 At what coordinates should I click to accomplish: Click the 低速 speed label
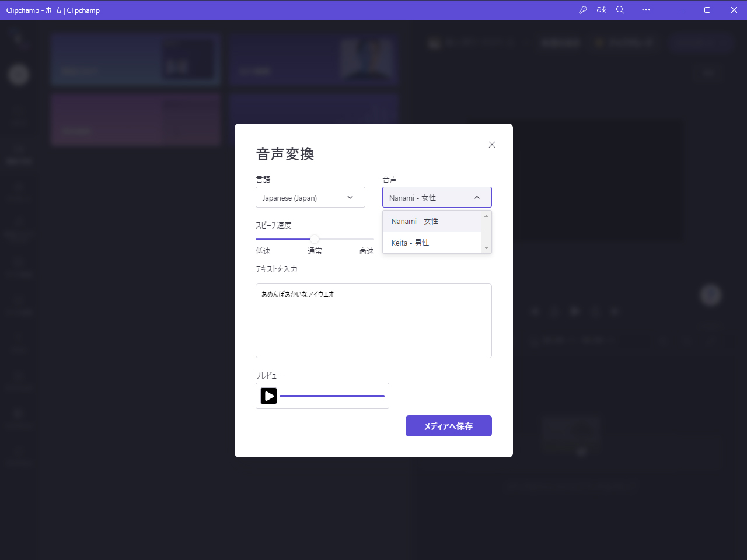(263, 251)
